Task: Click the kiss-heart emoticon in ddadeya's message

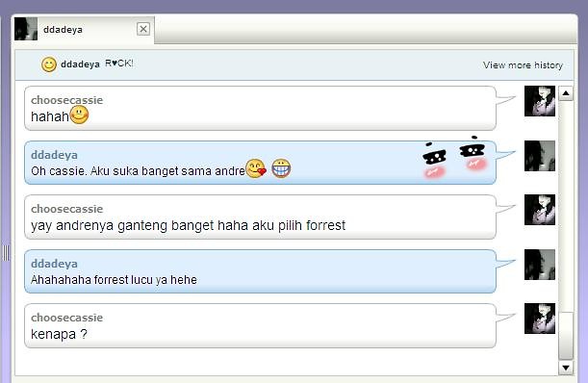Action: pos(256,168)
